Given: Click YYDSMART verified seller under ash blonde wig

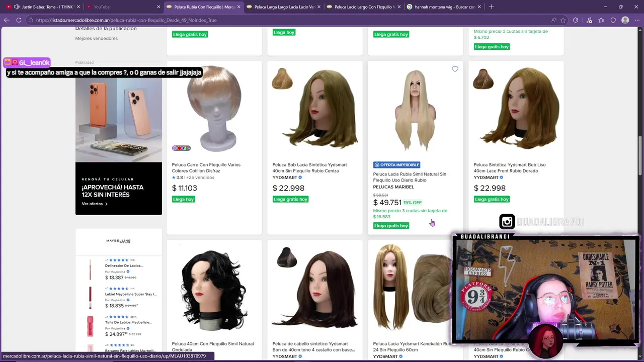Looking at the screenshot, I should [x=287, y=177].
